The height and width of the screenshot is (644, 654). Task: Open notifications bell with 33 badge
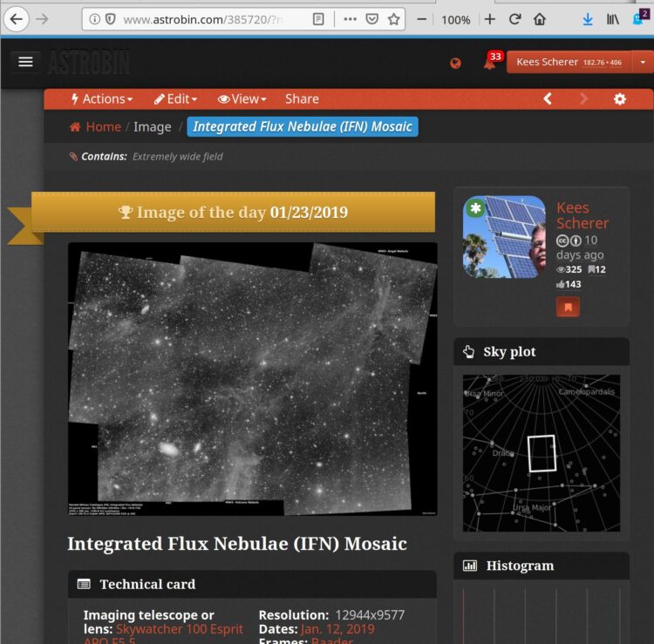pyautogui.click(x=490, y=63)
